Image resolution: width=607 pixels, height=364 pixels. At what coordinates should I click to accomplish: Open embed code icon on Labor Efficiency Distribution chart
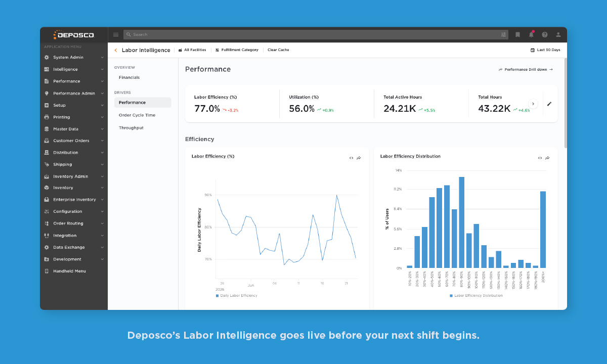tap(540, 158)
